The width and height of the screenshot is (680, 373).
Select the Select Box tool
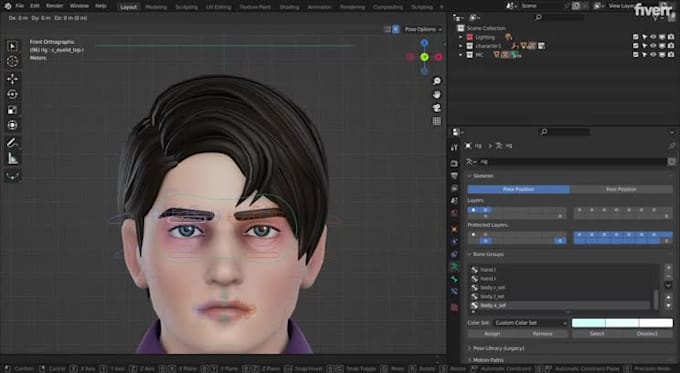12,46
